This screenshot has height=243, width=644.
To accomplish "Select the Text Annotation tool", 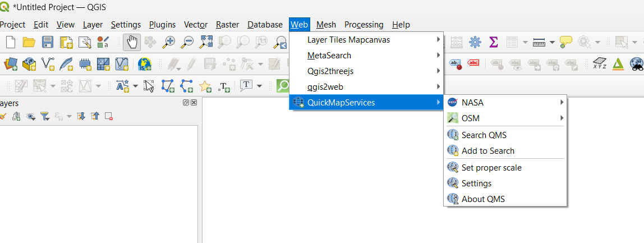I will click(246, 85).
